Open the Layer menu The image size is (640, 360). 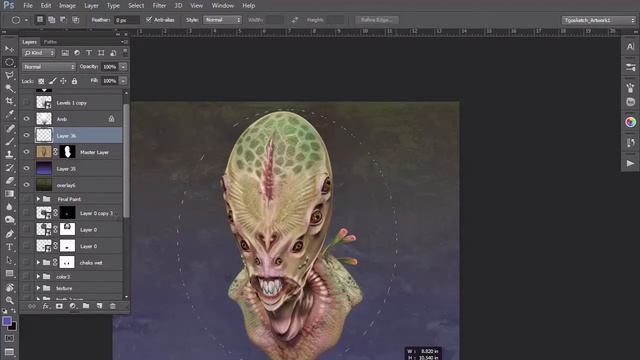coord(91,6)
